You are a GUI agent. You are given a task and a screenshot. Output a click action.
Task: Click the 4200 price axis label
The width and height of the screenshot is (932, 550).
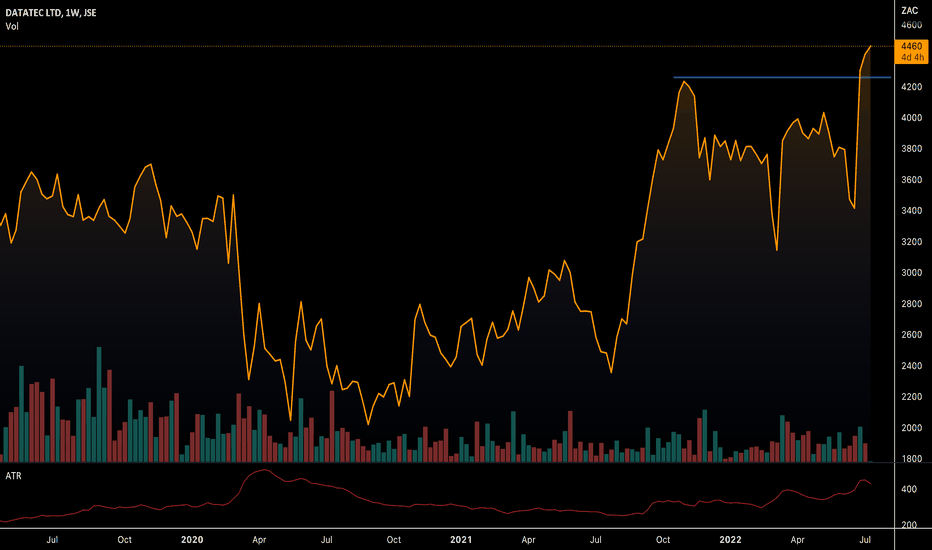coord(911,87)
